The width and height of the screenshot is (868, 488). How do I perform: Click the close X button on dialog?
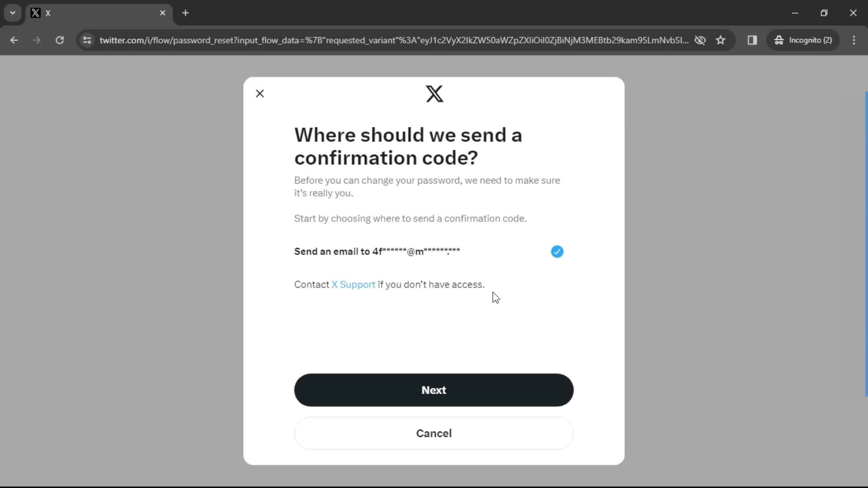[260, 94]
